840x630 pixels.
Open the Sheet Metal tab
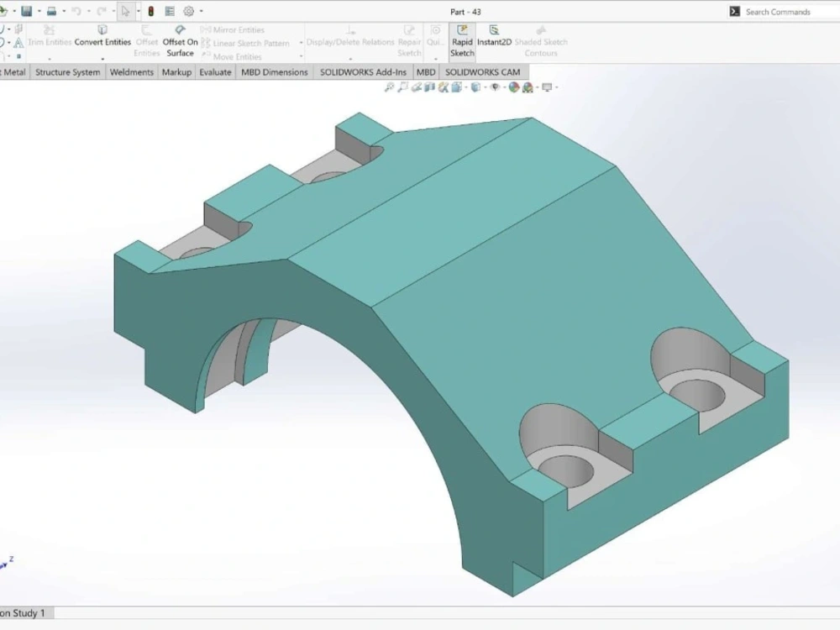tap(13, 72)
